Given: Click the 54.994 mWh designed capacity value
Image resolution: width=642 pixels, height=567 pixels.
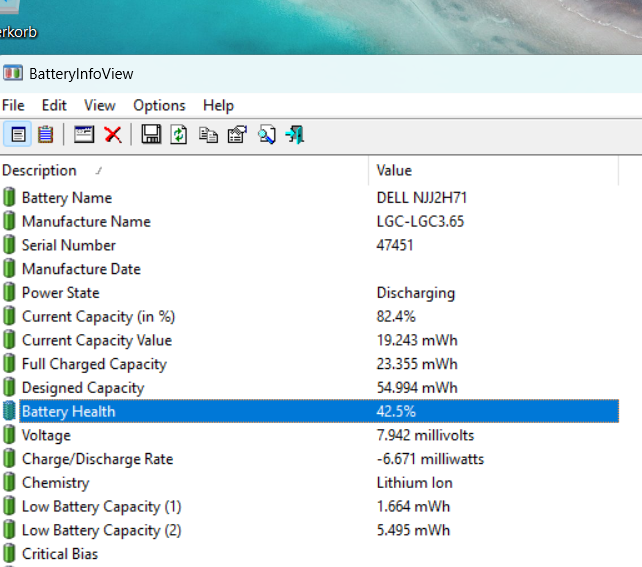Looking at the screenshot, I should [x=417, y=388].
